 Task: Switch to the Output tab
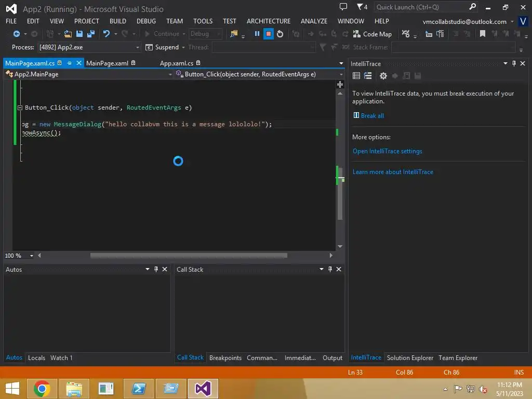click(332, 357)
